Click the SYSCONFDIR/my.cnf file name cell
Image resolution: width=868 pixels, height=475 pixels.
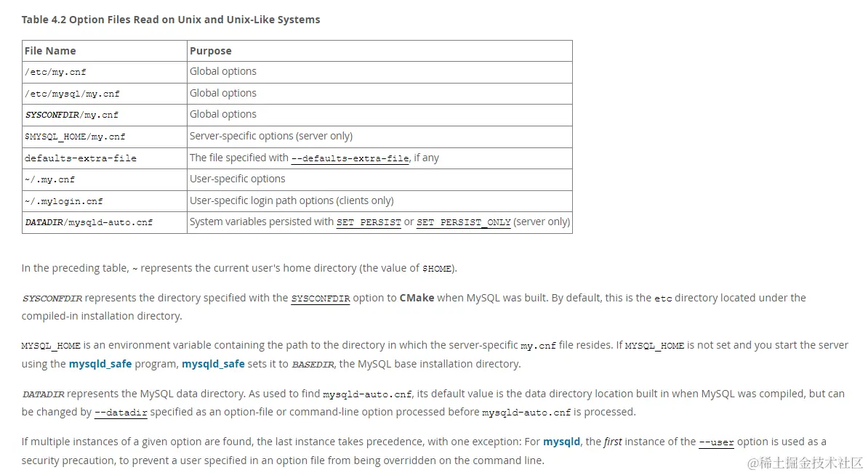[x=105, y=115]
